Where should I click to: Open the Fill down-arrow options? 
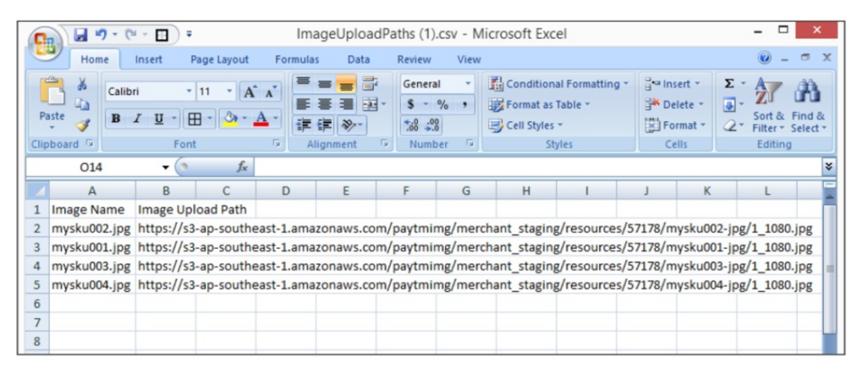[x=730, y=104]
